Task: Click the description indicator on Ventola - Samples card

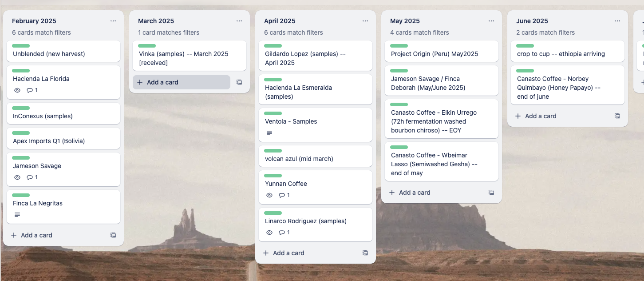Action: click(269, 132)
